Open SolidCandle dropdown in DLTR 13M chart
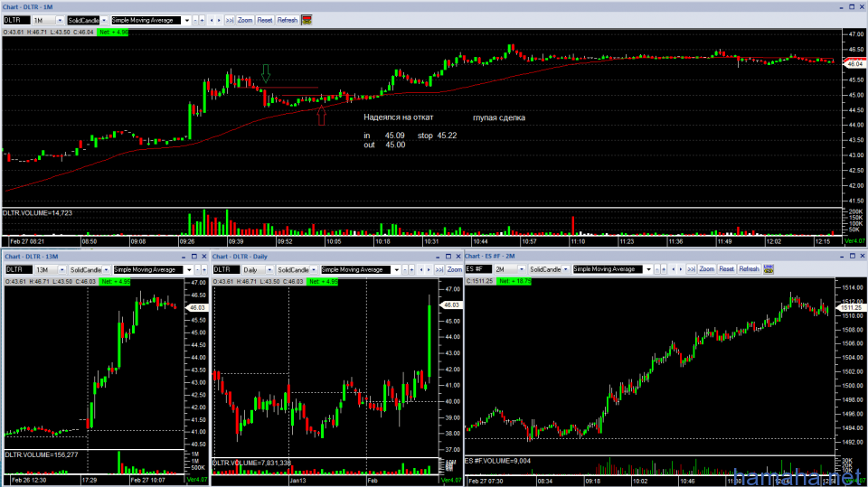The height and width of the screenshot is (487, 868). pyautogui.click(x=107, y=269)
